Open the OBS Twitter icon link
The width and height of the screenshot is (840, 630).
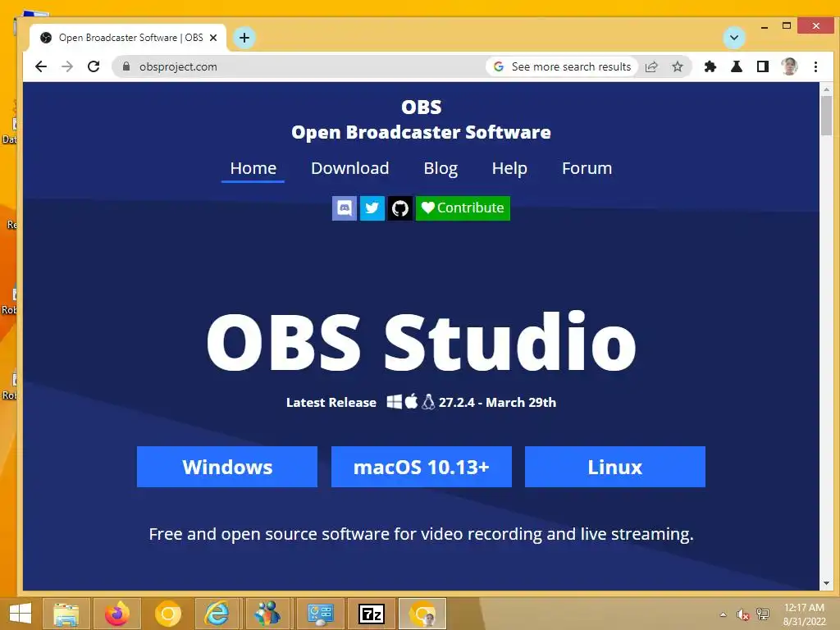point(372,208)
